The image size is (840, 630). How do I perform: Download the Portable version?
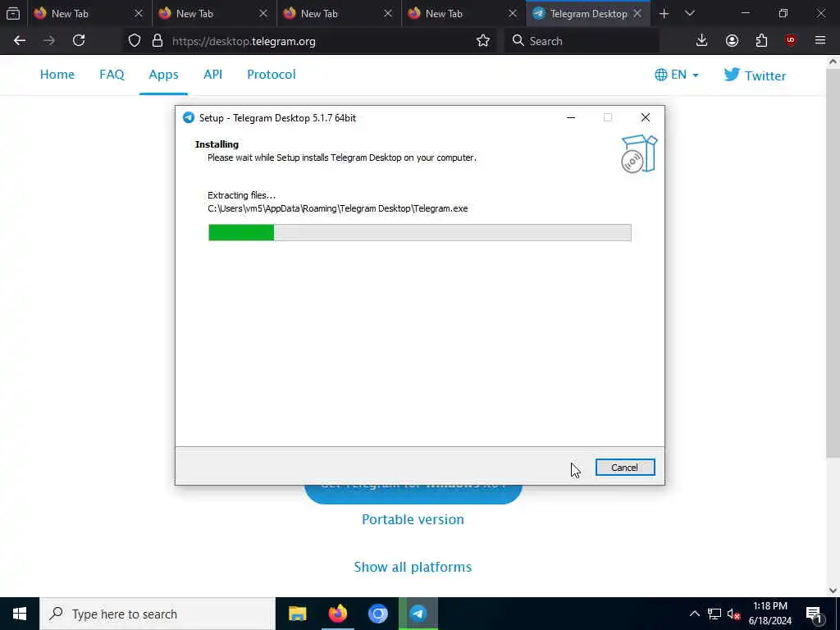pyautogui.click(x=413, y=519)
